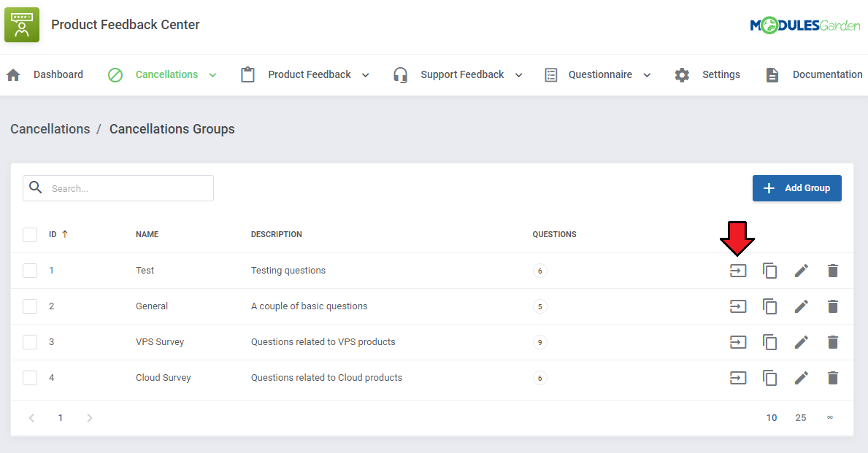Duplicate the Cloud Survey group
Screen dimensions: 868x453
pyautogui.click(x=769, y=378)
